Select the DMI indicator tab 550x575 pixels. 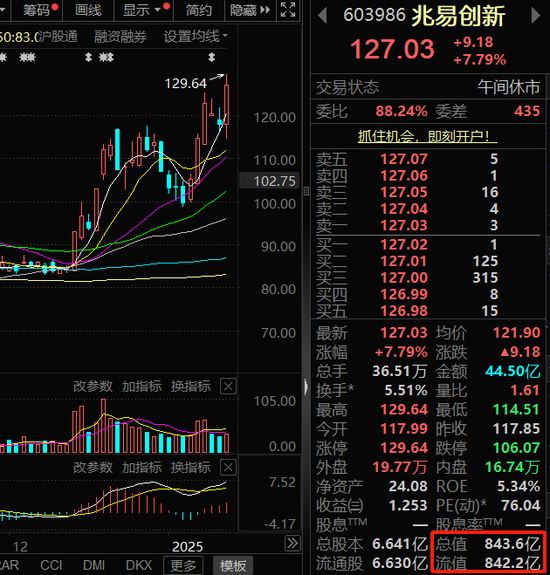[94, 565]
